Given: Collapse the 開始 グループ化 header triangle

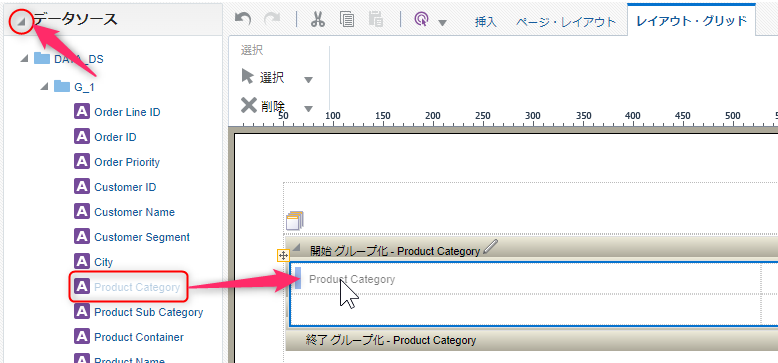Looking at the screenshot, I should click(296, 247).
